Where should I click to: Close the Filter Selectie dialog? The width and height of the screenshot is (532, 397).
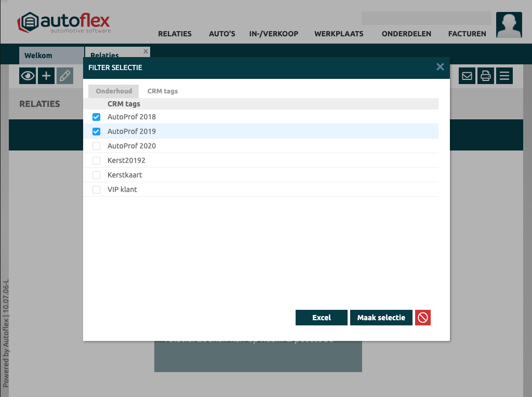point(440,67)
